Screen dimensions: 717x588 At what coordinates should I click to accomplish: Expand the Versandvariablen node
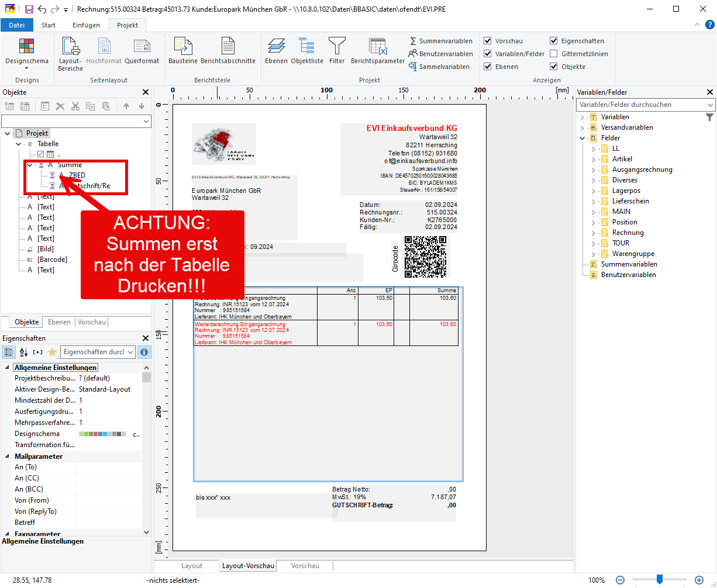(x=582, y=127)
